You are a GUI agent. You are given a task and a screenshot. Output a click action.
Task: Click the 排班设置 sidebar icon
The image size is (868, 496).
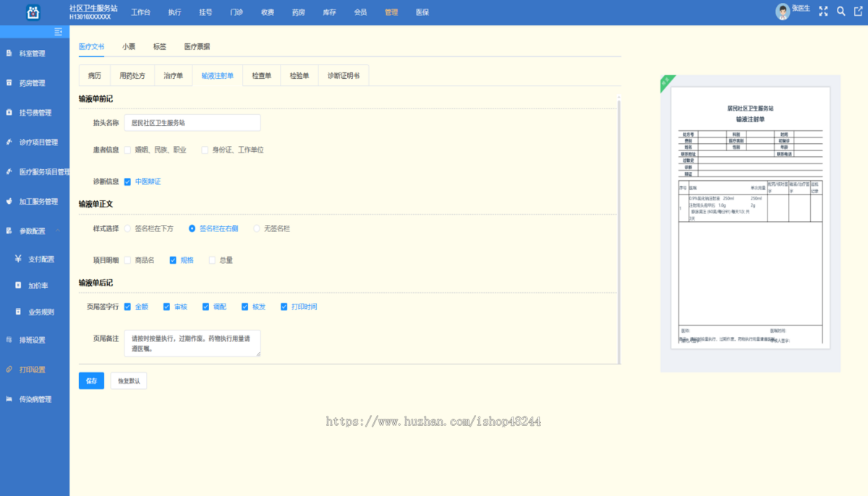tap(9, 340)
